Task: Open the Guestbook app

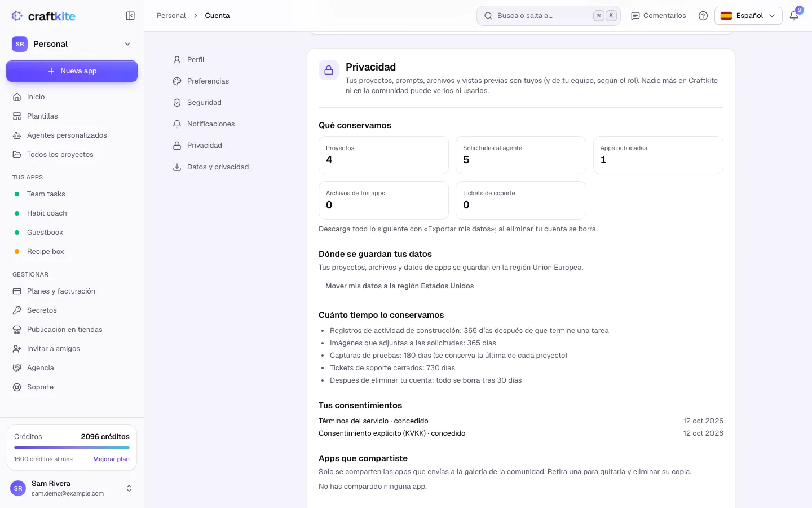Action: pos(72,233)
